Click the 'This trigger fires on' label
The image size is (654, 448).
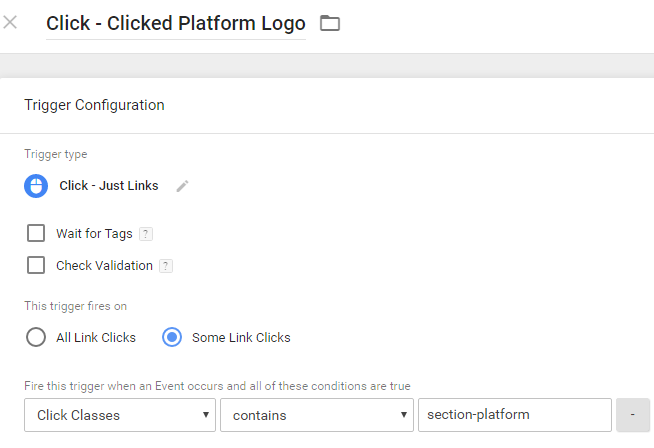pos(76,306)
